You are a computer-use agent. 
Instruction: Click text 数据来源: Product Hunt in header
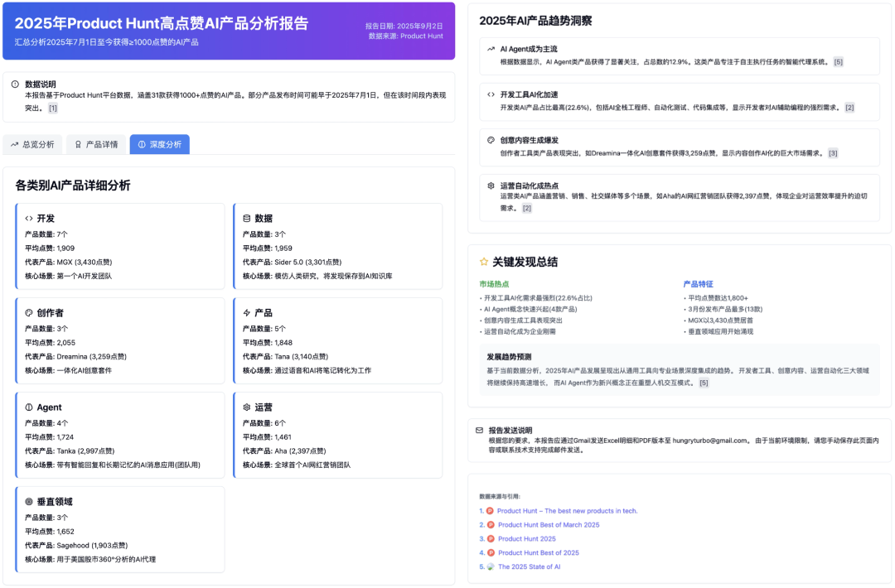(x=405, y=36)
